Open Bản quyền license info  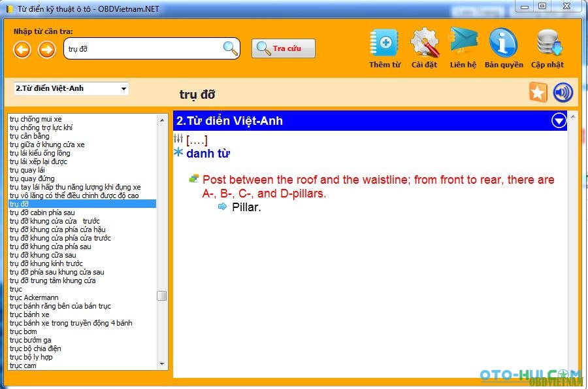click(x=504, y=48)
